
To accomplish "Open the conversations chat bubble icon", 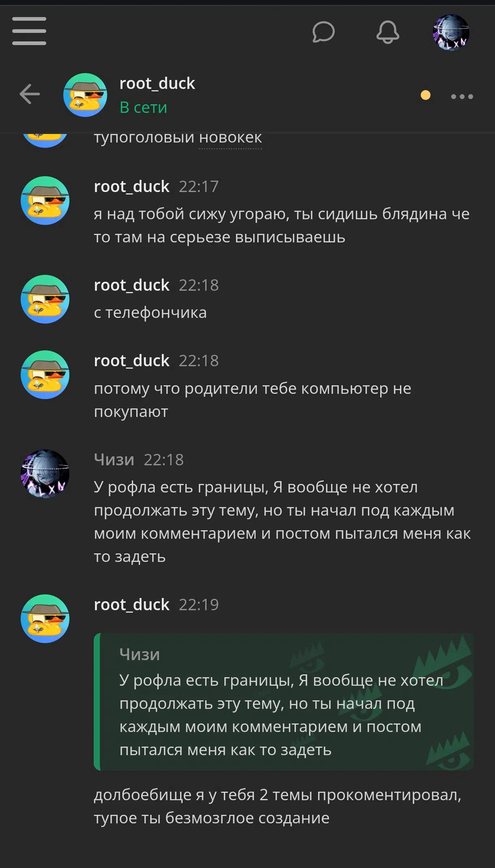I will click(323, 32).
